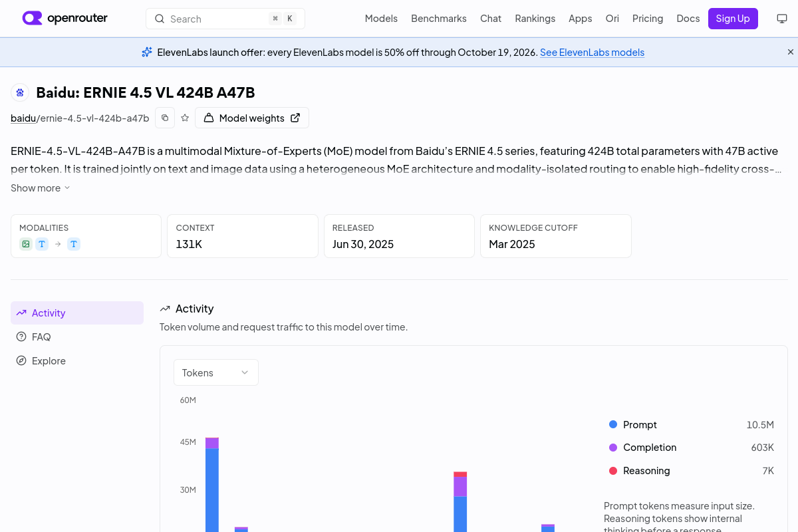Open the Pricing page
The image size is (798, 532).
[x=648, y=19]
